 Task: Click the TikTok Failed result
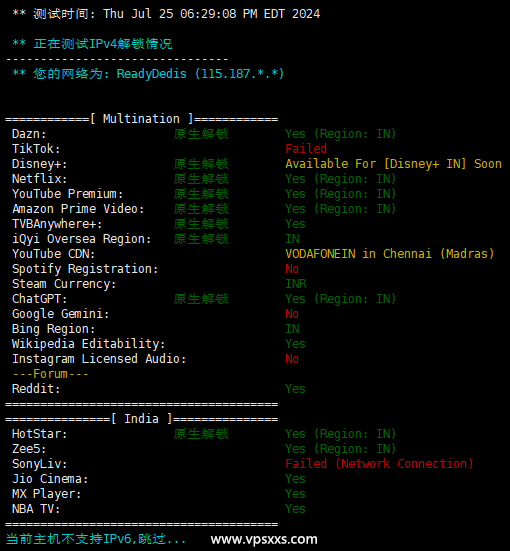click(306, 149)
